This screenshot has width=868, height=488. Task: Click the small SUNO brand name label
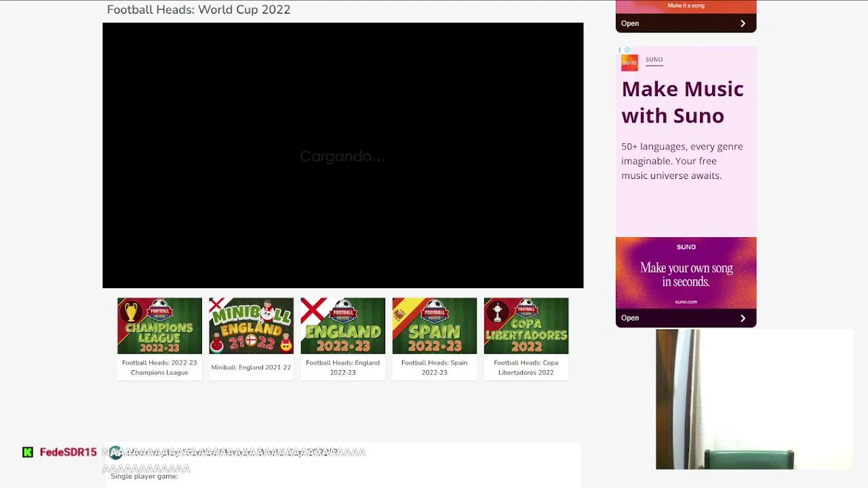(654, 60)
